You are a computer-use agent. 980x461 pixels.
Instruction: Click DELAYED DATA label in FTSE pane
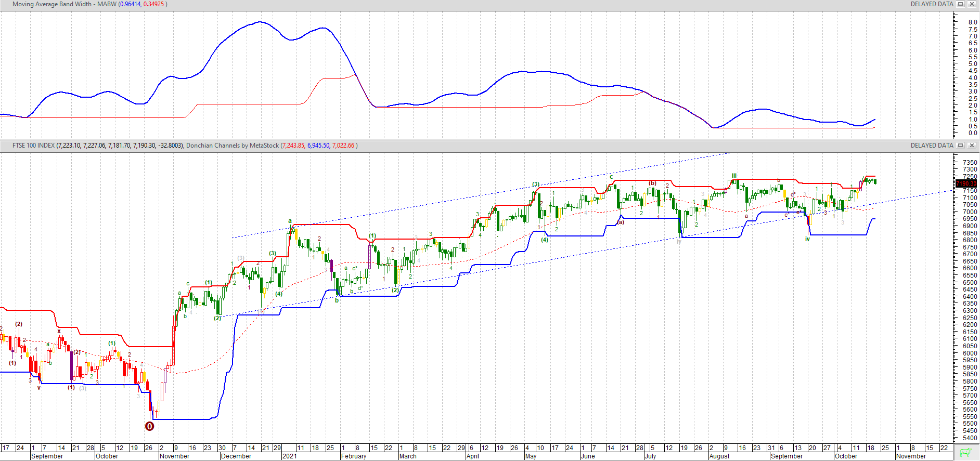[x=932, y=146]
